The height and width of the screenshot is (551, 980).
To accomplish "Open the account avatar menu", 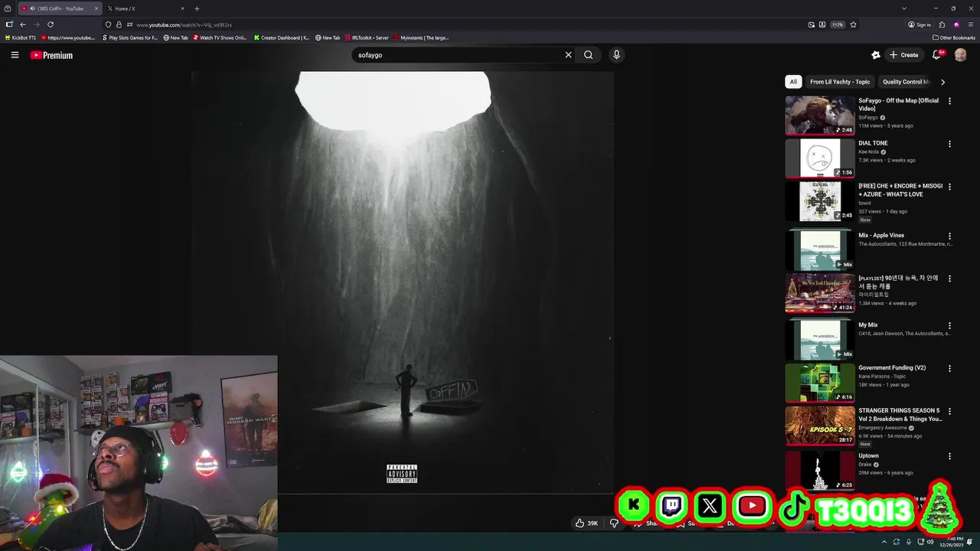I will click(x=960, y=55).
